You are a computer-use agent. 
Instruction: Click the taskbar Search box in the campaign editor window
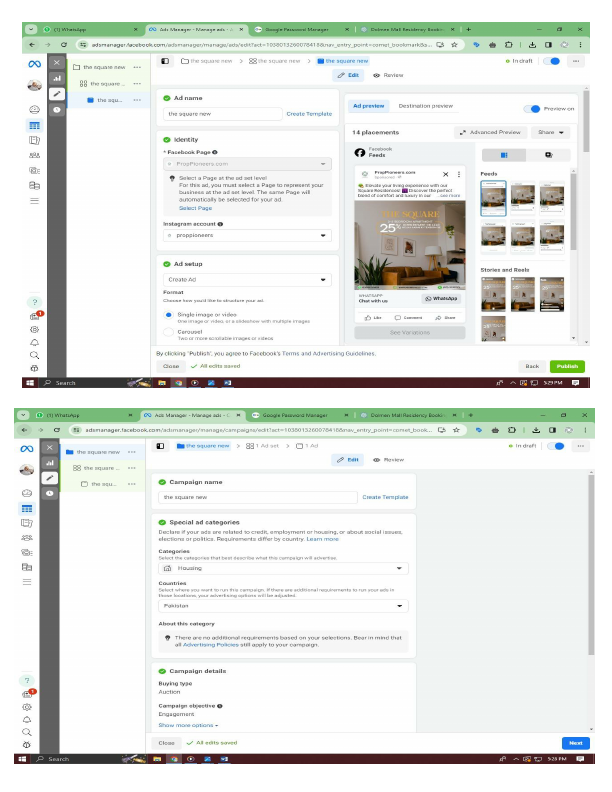[76, 759]
